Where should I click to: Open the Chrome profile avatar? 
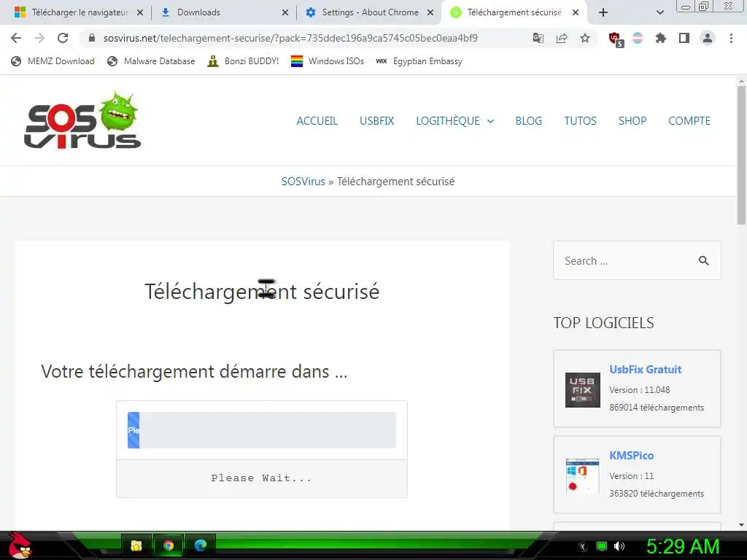(x=708, y=38)
